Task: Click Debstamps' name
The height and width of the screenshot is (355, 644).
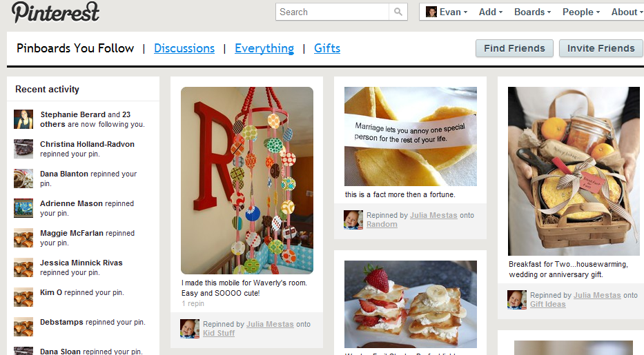Action: pyautogui.click(x=61, y=322)
